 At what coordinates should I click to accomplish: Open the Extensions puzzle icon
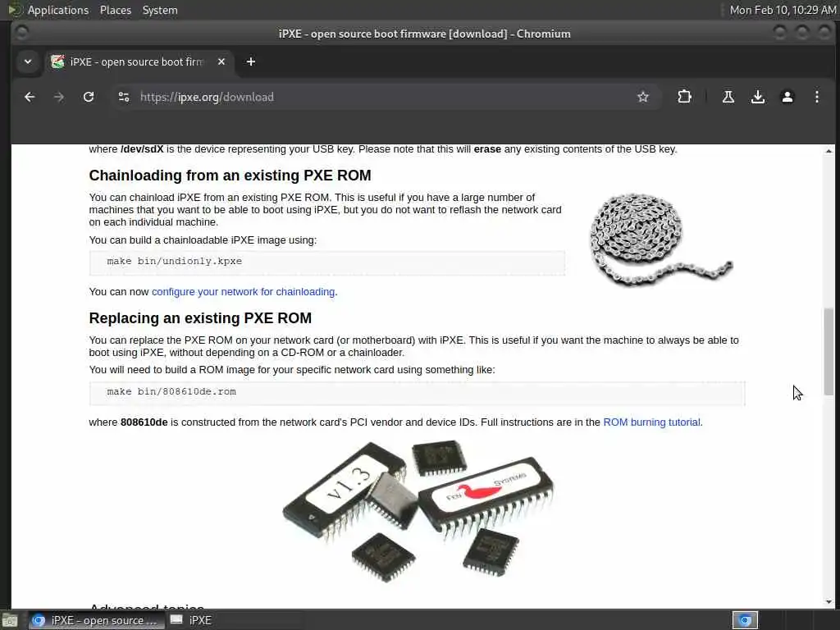(684, 97)
